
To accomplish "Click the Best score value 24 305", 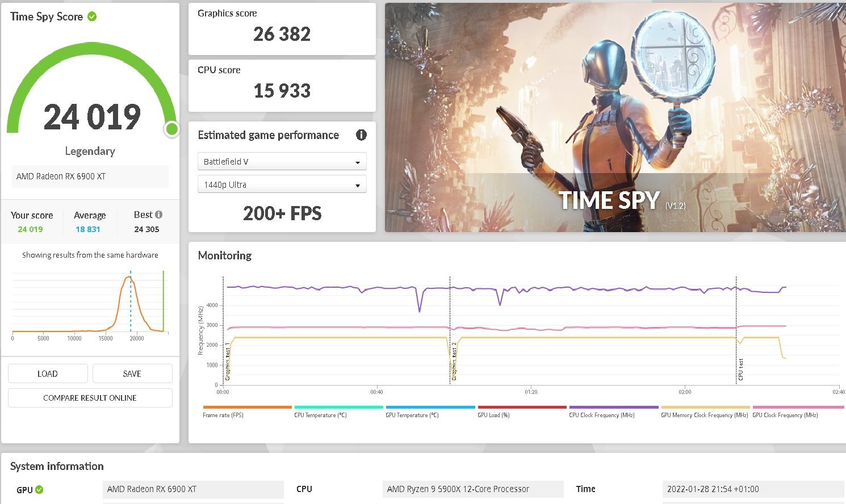I will pos(146,229).
